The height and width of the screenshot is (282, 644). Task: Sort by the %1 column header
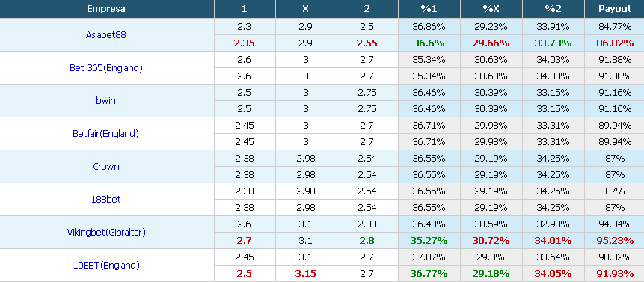(x=429, y=9)
